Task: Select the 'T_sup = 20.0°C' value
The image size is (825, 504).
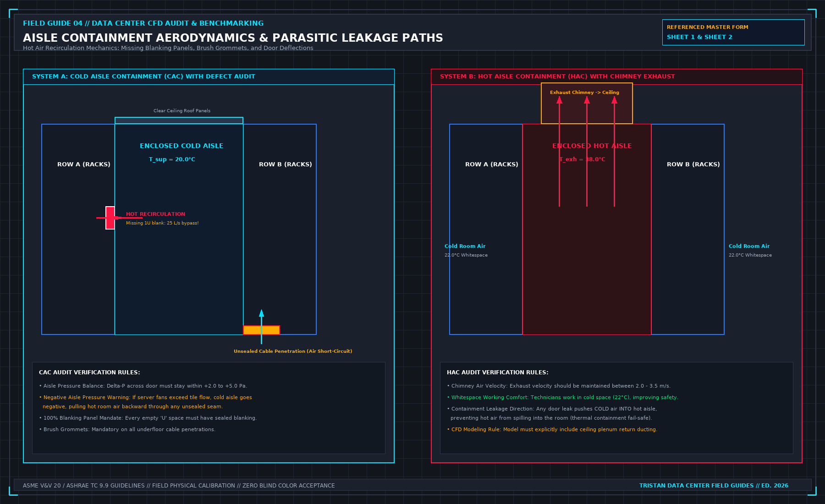Action: [x=172, y=159]
